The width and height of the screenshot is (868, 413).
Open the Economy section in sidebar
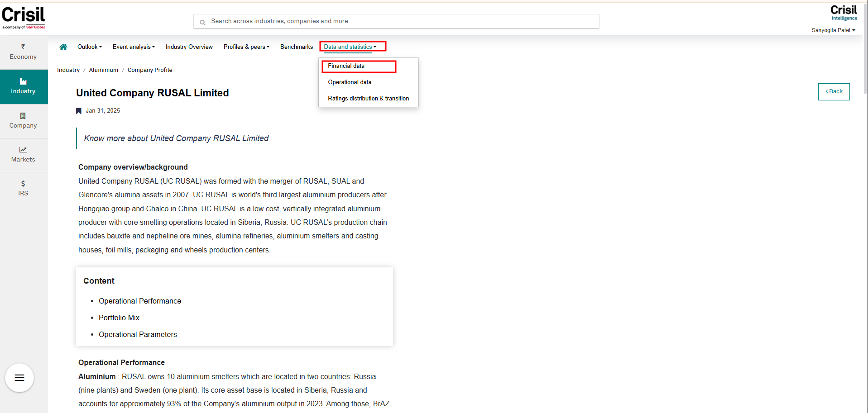(x=23, y=52)
